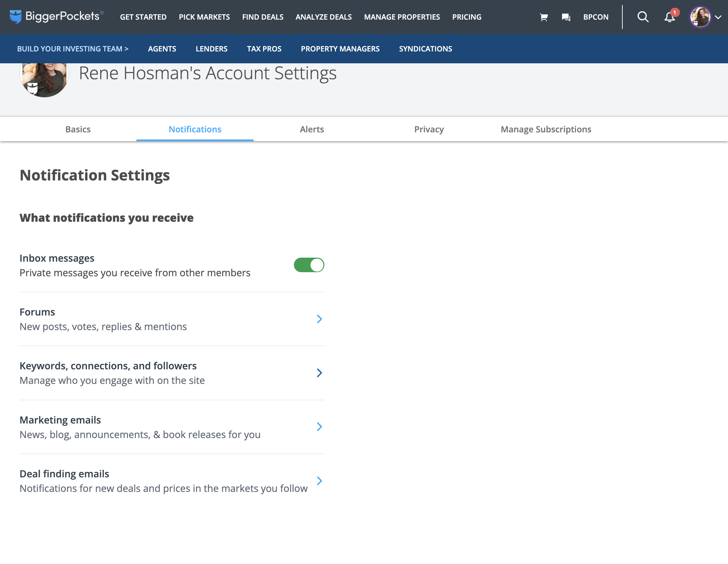Click Rene Hosman's large profile photo
Viewport: 728px width, 564px height.
coord(44,80)
